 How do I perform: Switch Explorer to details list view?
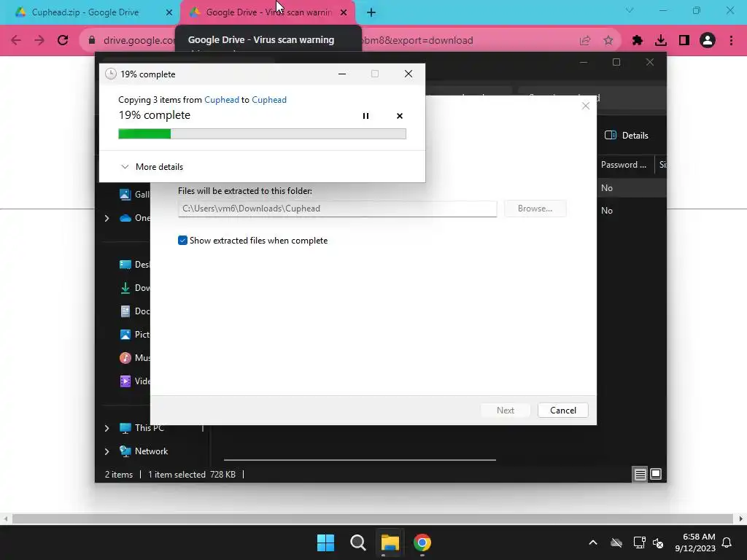tap(640, 474)
